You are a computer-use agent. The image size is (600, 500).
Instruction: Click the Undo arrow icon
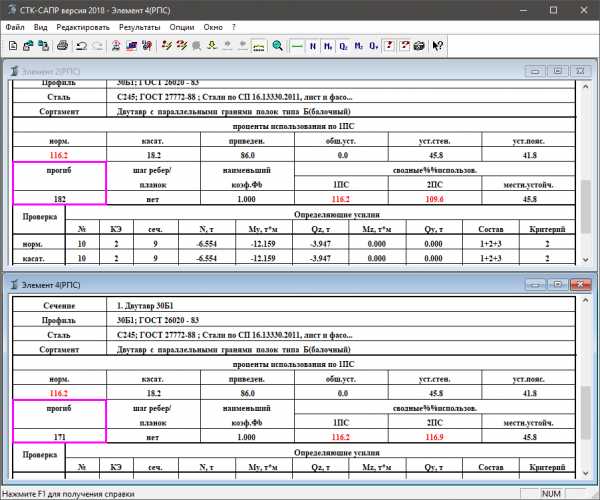81,46
